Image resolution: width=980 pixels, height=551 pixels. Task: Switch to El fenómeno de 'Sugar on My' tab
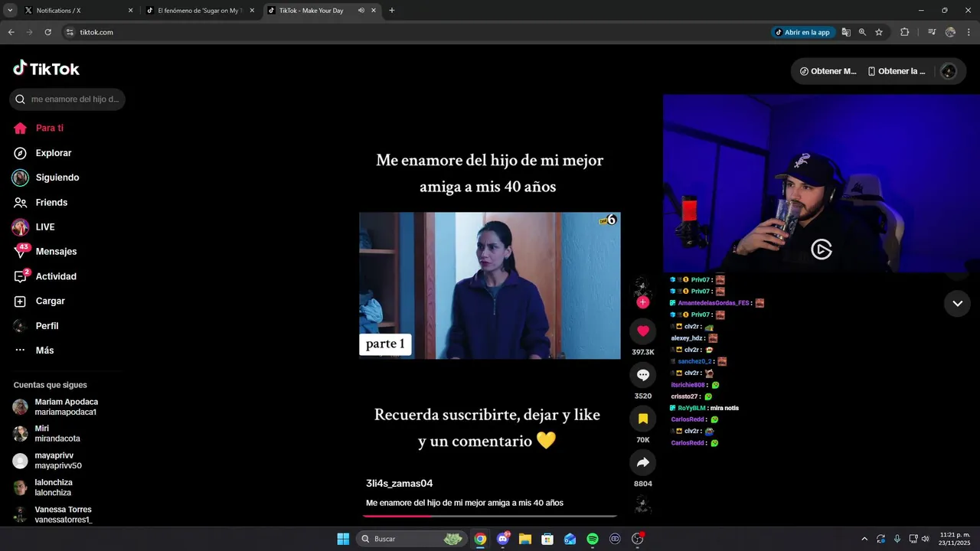pyautogui.click(x=199, y=11)
